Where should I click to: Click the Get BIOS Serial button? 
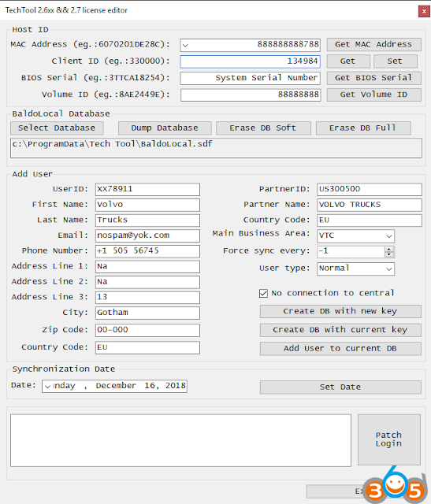point(373,78)
